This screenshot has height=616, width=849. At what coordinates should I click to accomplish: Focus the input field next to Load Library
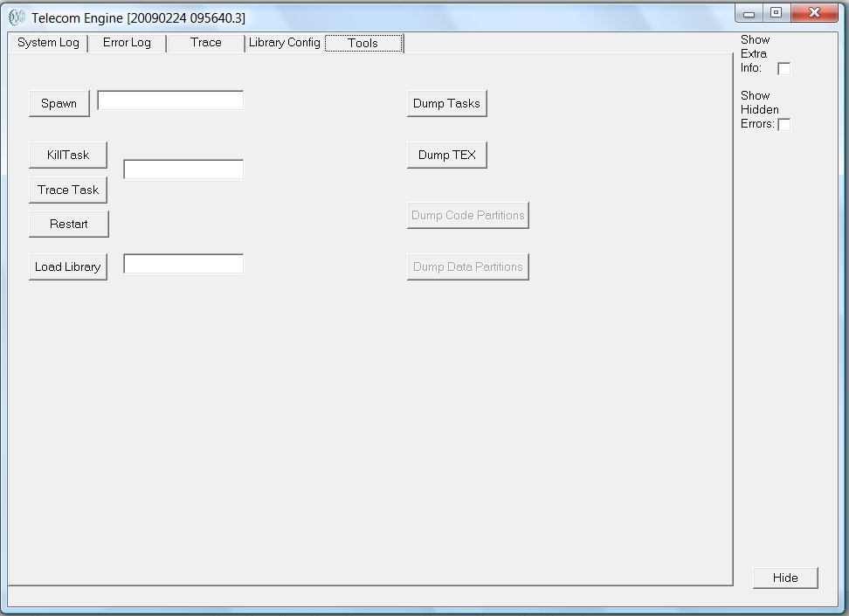[183, 264]
